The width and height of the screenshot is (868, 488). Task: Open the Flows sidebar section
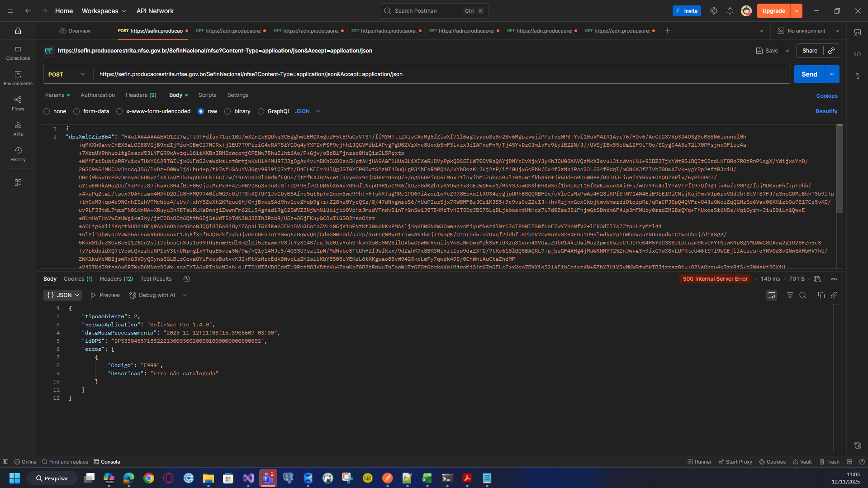click(x=18, y=103)
